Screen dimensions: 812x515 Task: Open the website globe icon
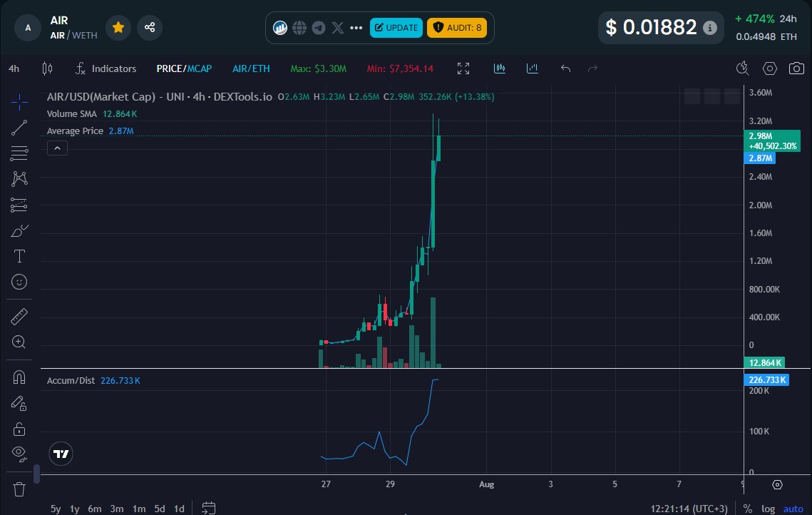pos(299,27)
